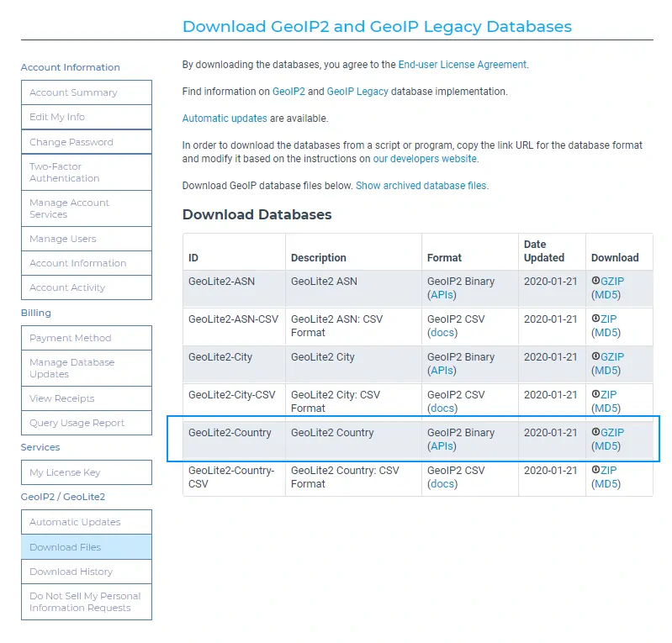Download GZIP for GeoLite2-ASN row
Image resolution: width=672 pixels, height=643 pixels.
click(x=612, y=281)
